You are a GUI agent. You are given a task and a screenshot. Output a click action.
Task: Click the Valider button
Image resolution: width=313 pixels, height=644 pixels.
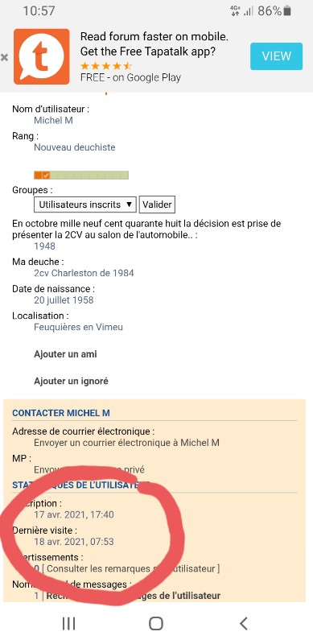tap(157, 204)
